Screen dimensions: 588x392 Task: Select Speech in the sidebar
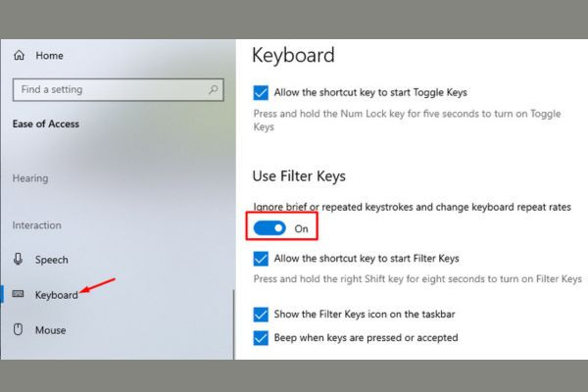(52, 260)
